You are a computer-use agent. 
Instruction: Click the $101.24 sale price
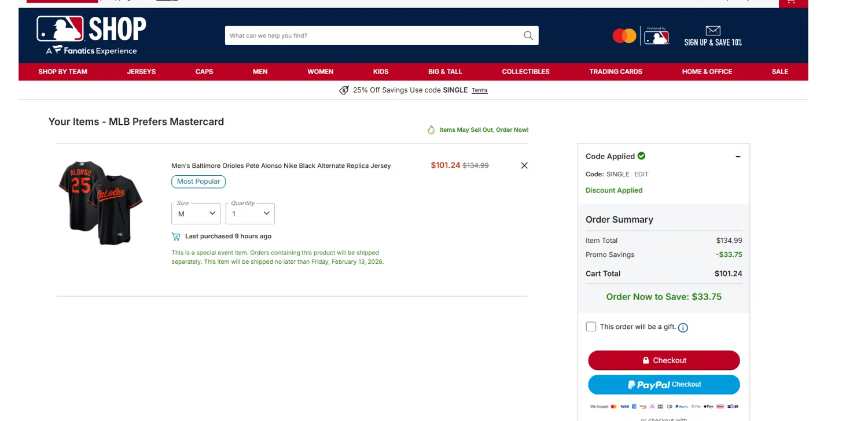(446, 165)
